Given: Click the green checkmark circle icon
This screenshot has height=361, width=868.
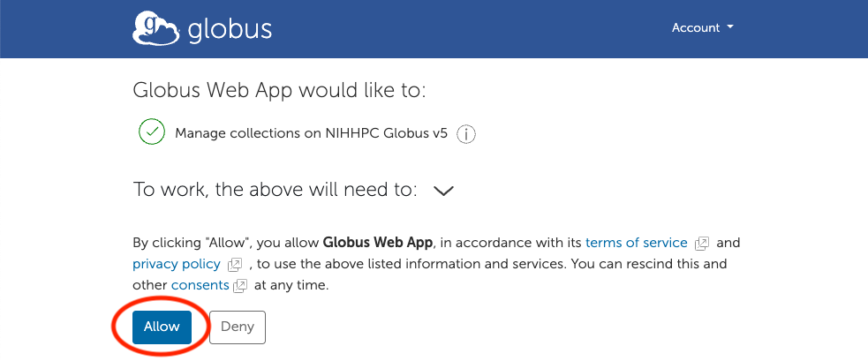Looking at the screenshot, I should point(152,133).
